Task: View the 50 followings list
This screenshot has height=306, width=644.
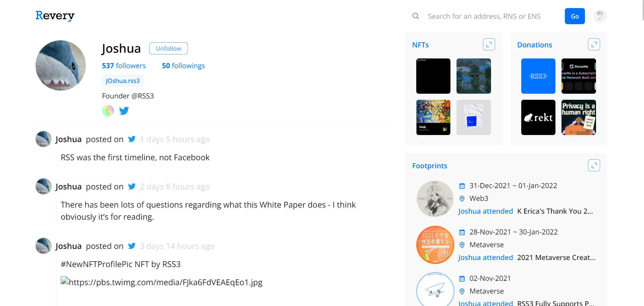Action: click(x=183, y=66)
